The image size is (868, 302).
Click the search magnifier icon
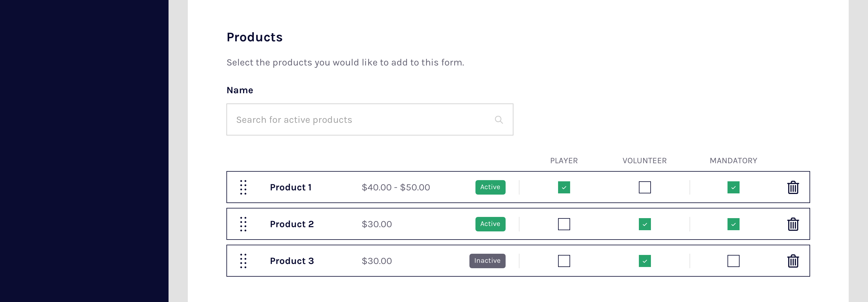[499, 120]
